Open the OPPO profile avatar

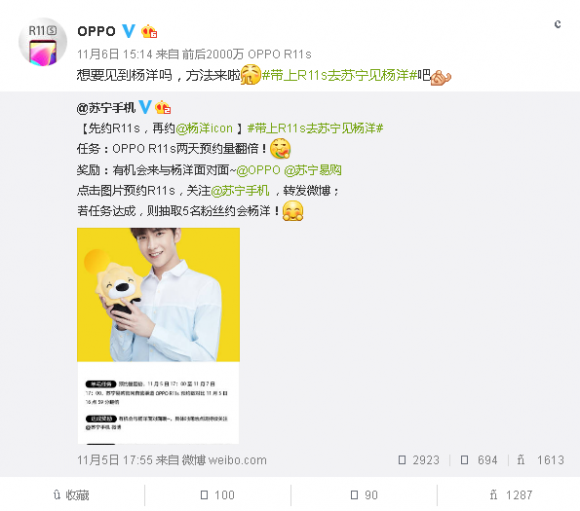[43, 42]
